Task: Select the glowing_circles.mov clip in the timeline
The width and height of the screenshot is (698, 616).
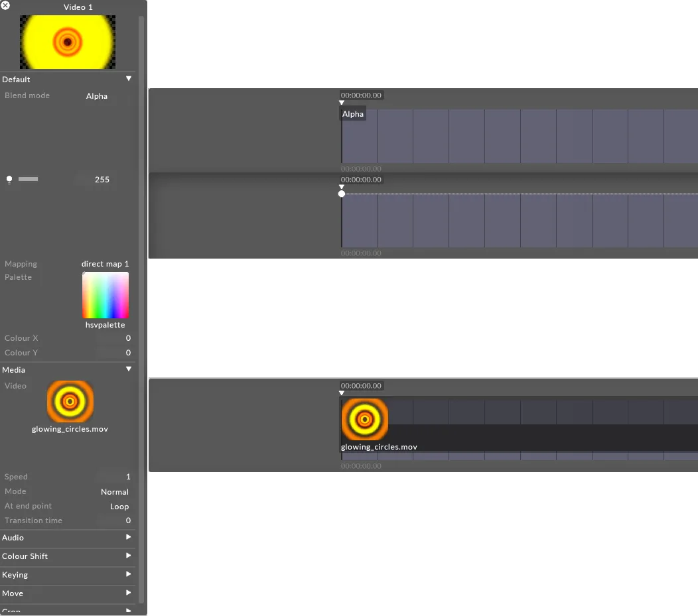Action: tap(364, 418)
